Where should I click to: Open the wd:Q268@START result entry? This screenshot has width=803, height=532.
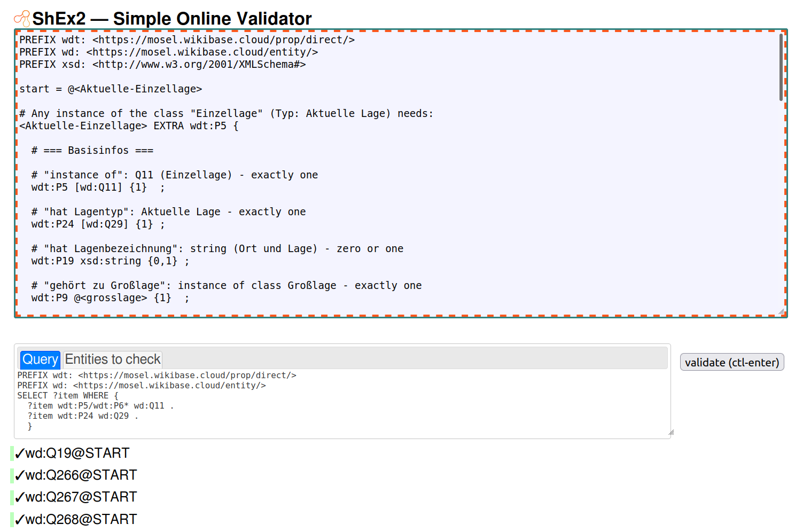[81, 520]
